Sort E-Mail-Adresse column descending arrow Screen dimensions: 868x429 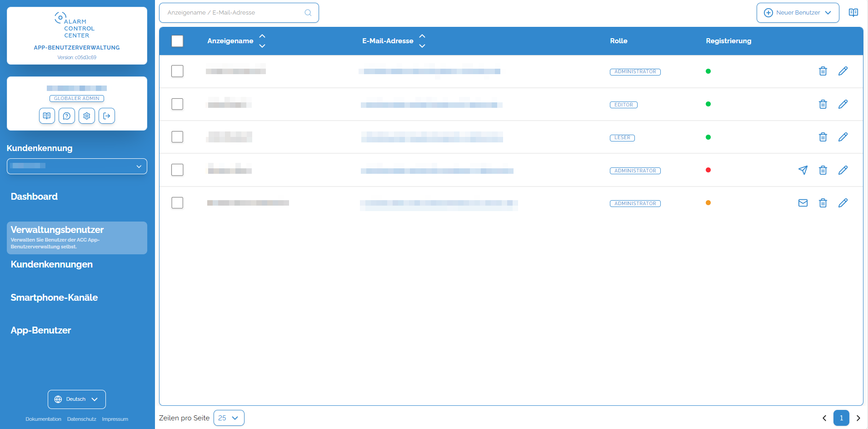422,46
